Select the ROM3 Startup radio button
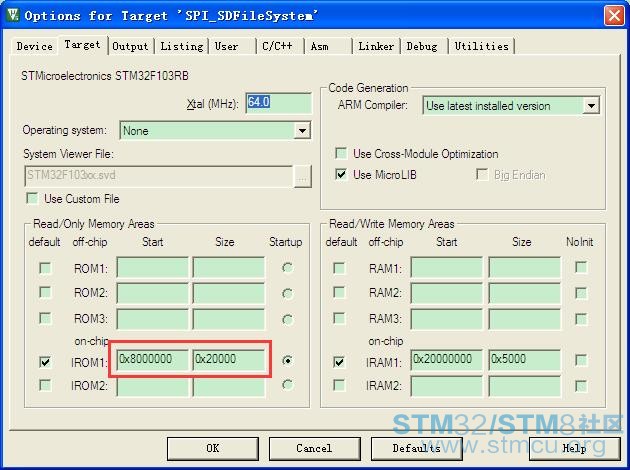The width and height of the screenshot is (630, 470). 287,320
